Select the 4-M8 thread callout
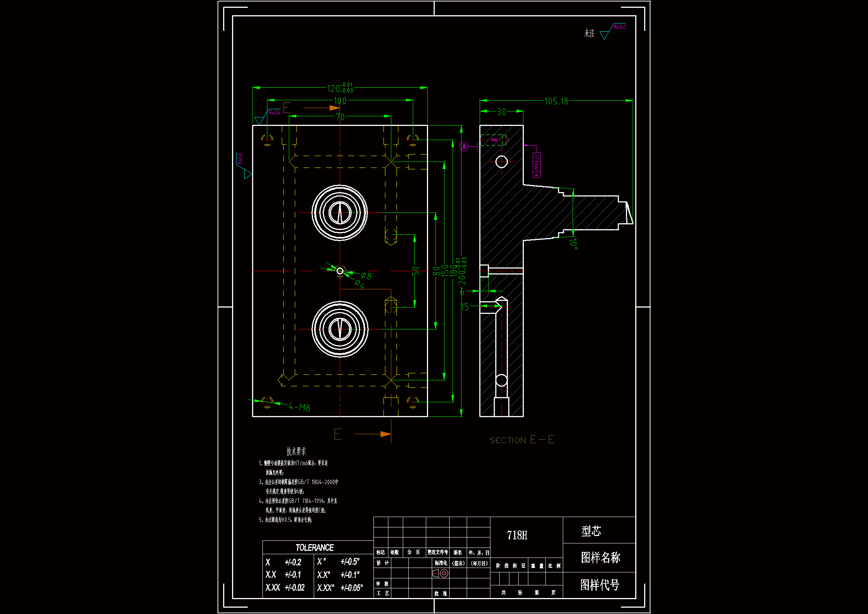The width and height of the screenshot is (868, 614). point(299,407)
